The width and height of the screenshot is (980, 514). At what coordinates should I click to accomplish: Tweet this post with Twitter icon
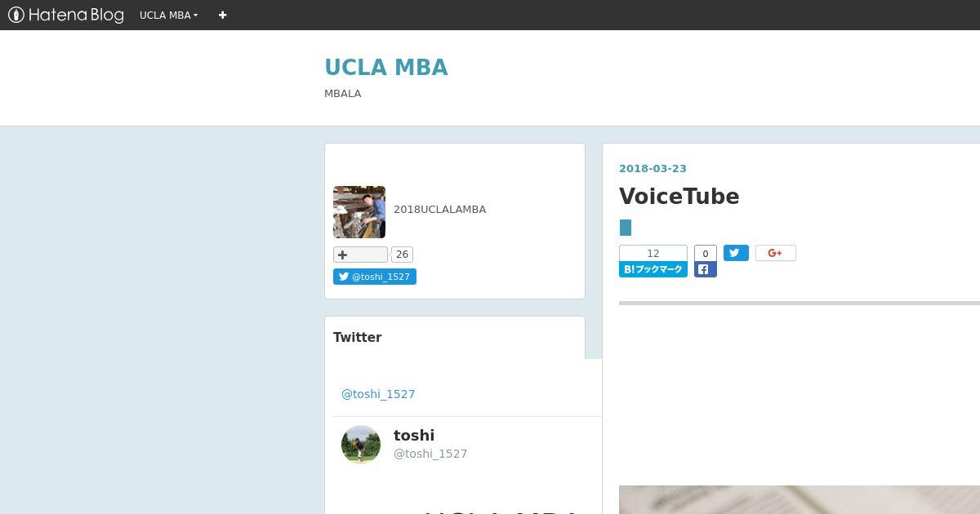point(735,253)
